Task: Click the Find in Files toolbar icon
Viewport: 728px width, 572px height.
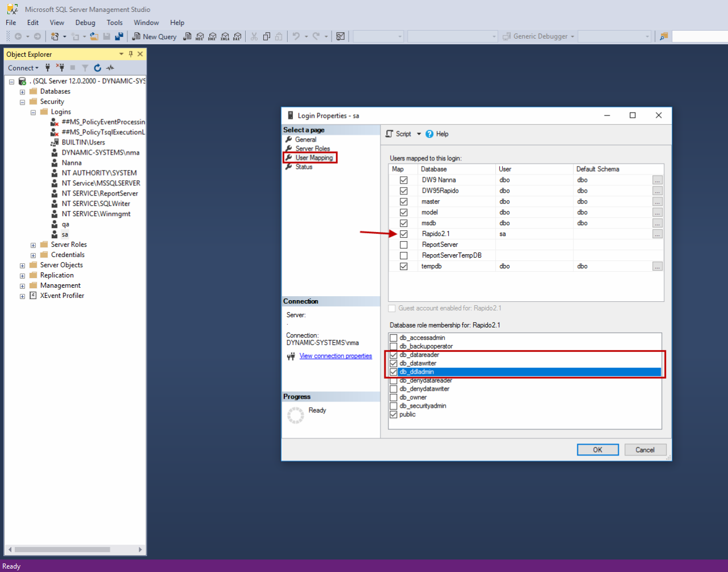Action: [x=663, y=36]
